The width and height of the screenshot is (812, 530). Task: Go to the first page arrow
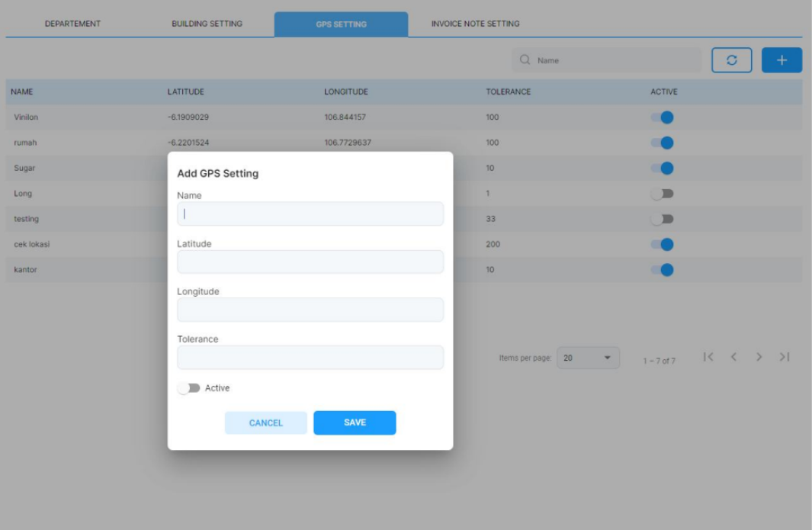[708, 357]
